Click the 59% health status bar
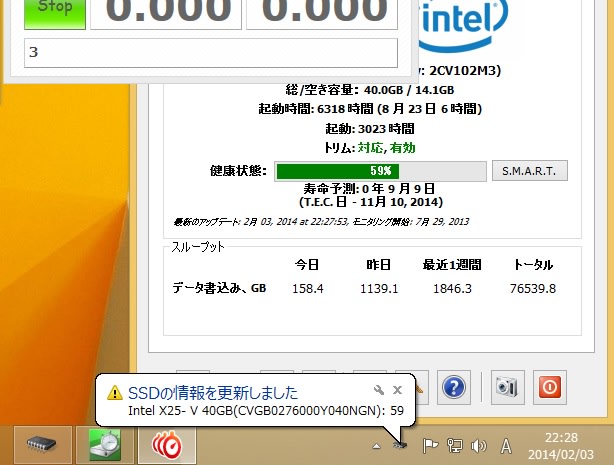This screenshot has height=465, width=614. tap(380, 171)
